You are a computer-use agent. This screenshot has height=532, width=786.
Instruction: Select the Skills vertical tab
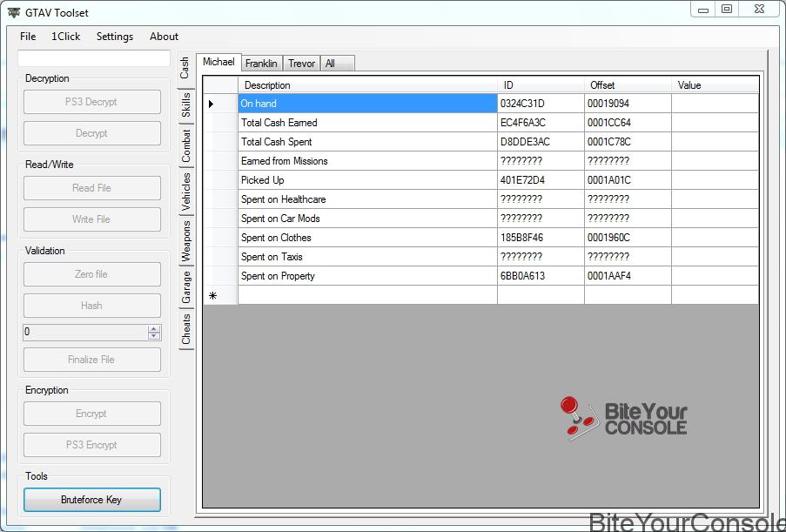point(185,105)
